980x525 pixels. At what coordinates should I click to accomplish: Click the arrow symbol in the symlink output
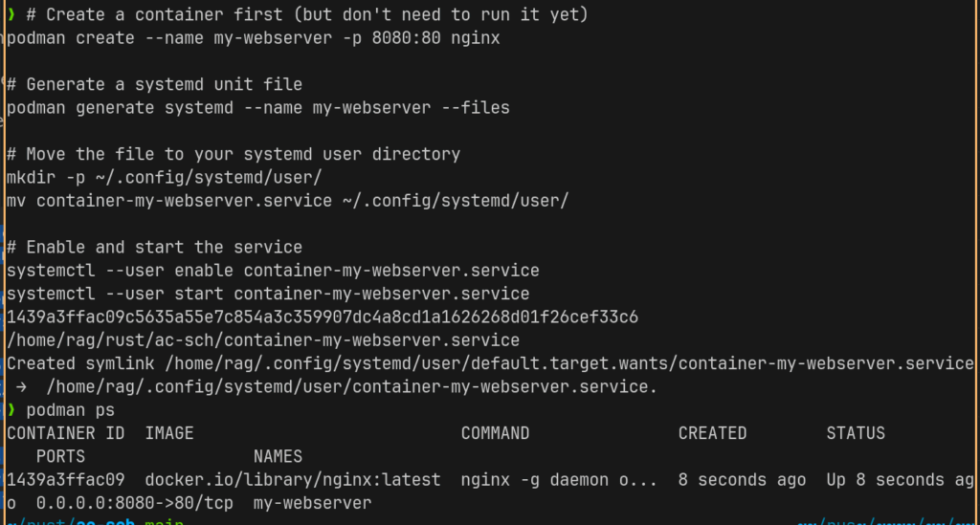[21, 387]
